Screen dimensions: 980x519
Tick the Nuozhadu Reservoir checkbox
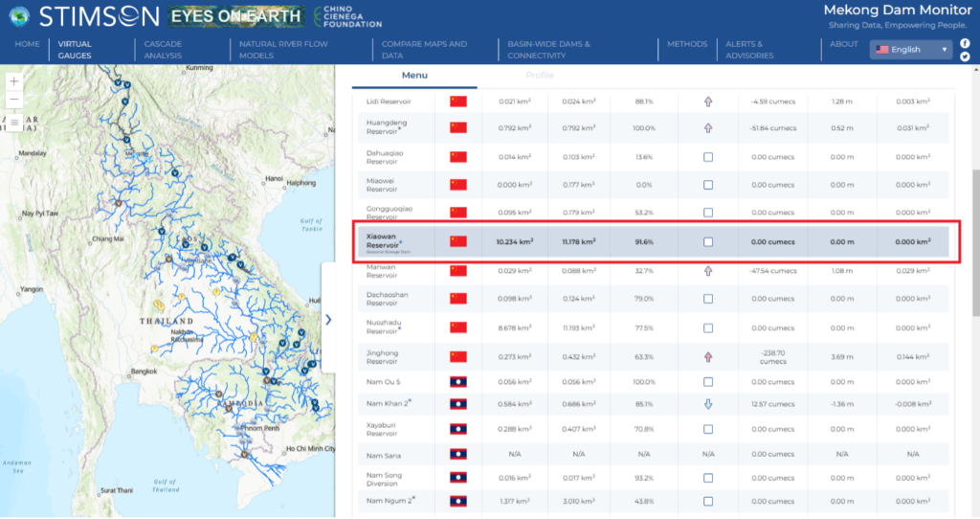tap(708, 327)
